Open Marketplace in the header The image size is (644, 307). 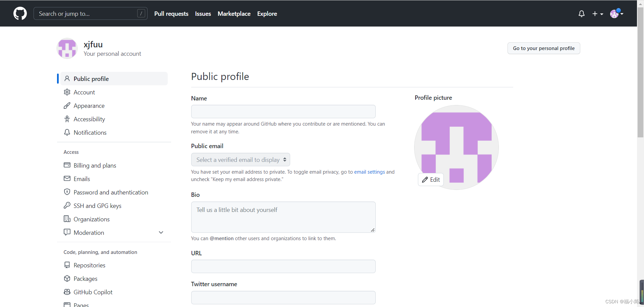tap(234, 14)
